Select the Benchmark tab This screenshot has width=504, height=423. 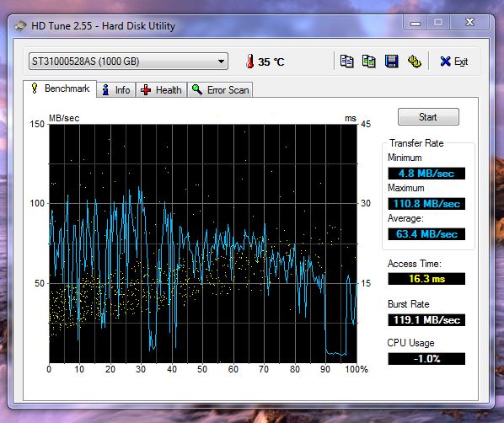coord(60,88)
